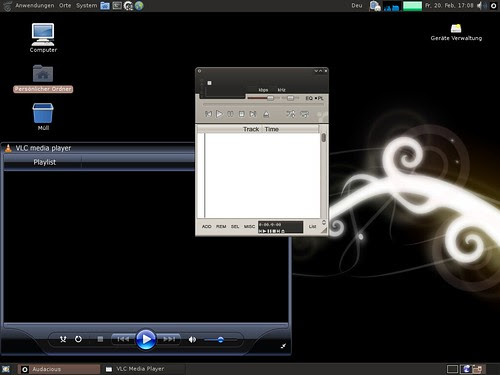Image resolution: width=500 pixels, height=375 pixels.
Task: Stop playback in VLC
Action: click(x=100, y=339)
